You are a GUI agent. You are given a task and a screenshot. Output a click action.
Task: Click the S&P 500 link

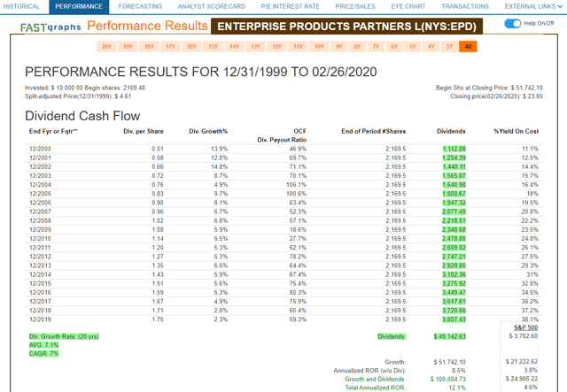point(525,327)
